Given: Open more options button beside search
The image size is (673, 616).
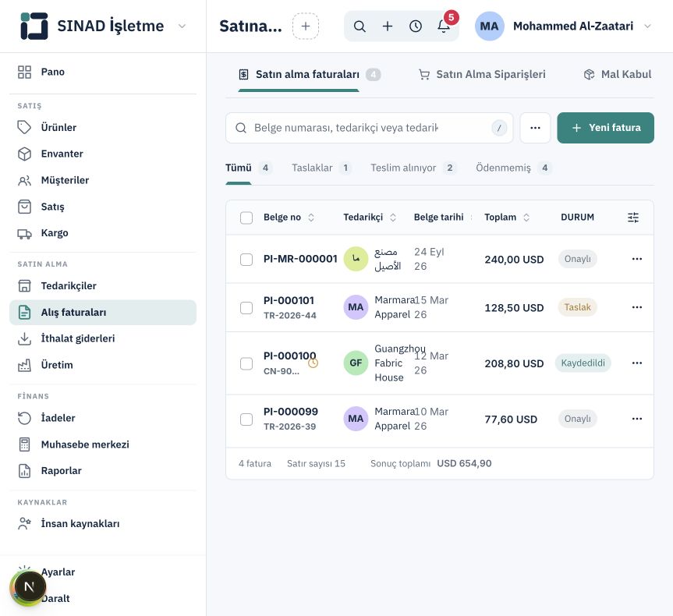Looking at the screenshot, I should click(535, 128).
